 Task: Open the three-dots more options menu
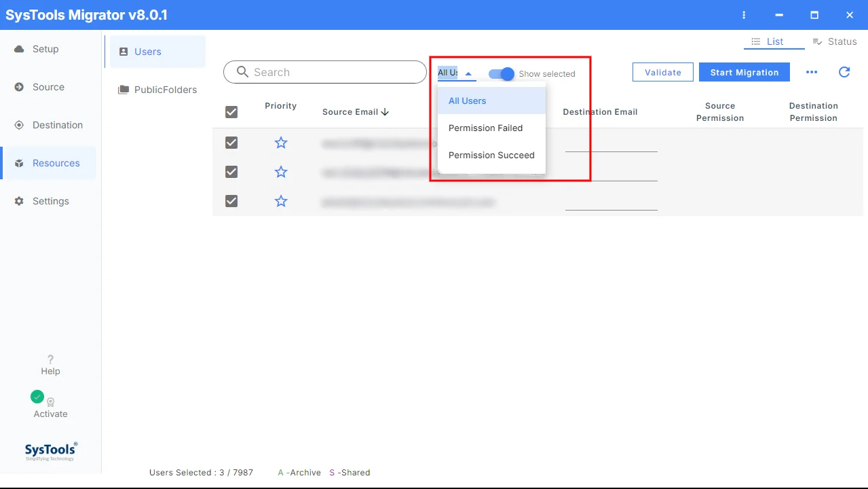(812, 73)
